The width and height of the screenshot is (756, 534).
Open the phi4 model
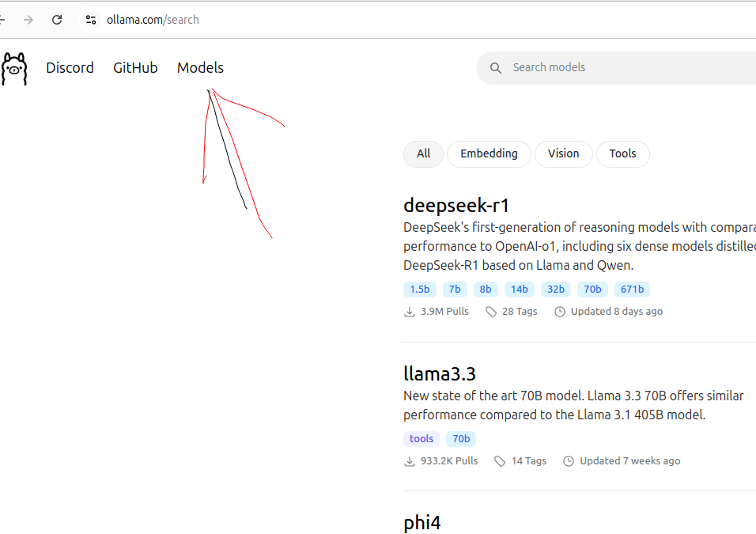(421, 523)
